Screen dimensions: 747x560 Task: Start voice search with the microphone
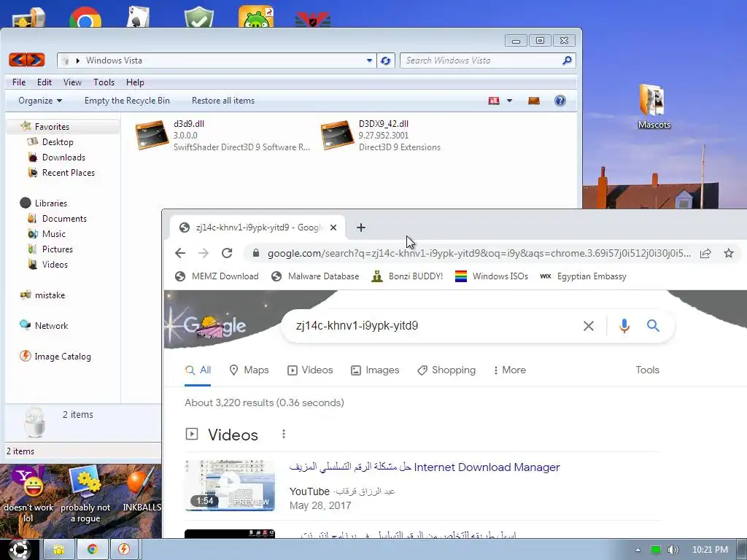point(624,326)
